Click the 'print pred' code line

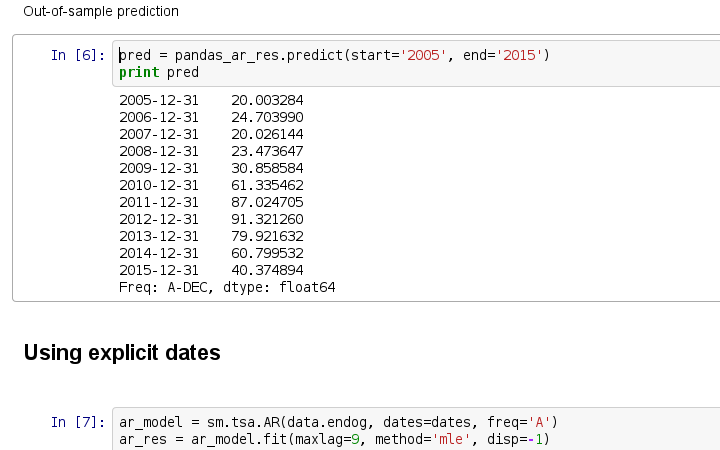159,72
